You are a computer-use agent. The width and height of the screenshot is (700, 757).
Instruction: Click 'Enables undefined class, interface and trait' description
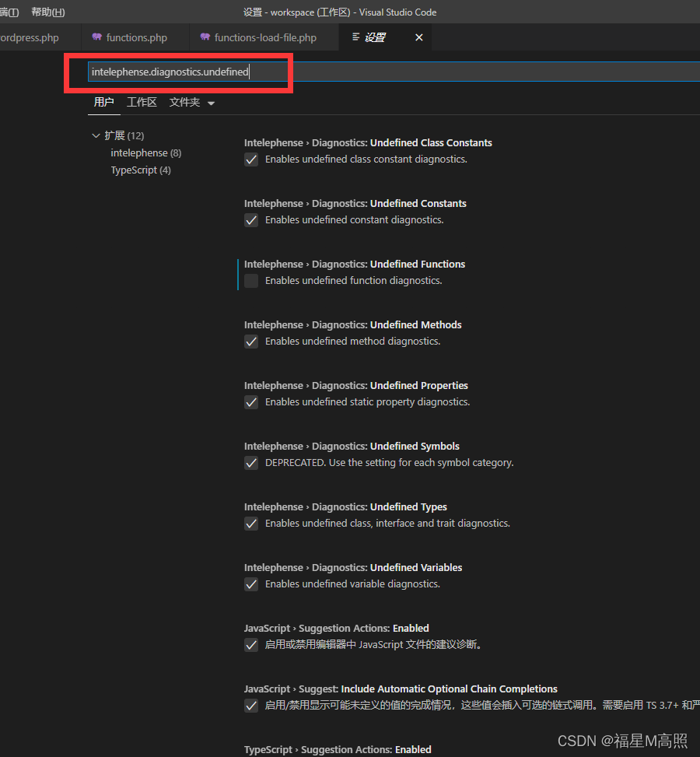pos(387,524)
